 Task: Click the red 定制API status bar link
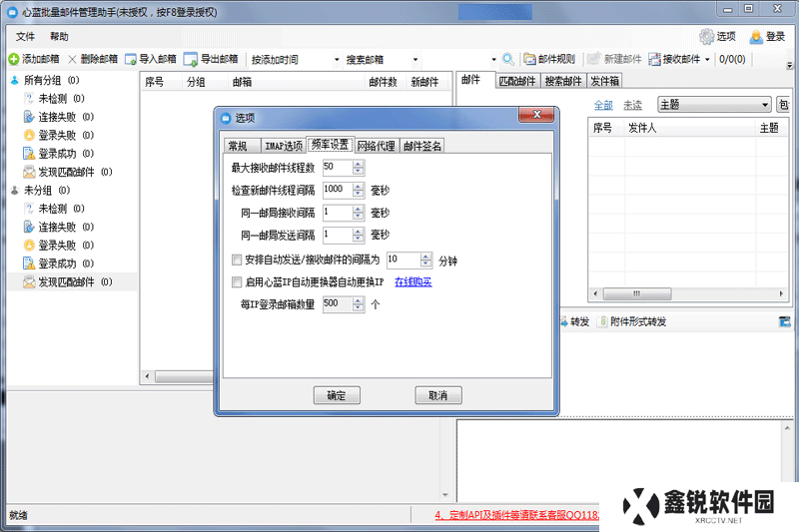[516, 515]
